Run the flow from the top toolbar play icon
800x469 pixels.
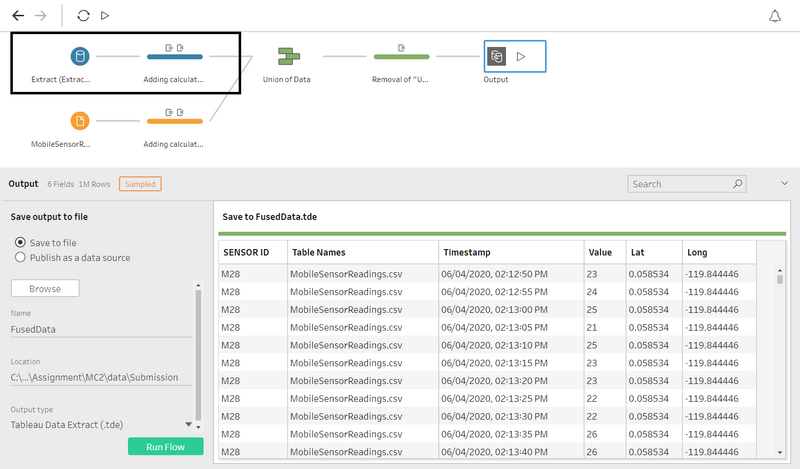point(105,16)
